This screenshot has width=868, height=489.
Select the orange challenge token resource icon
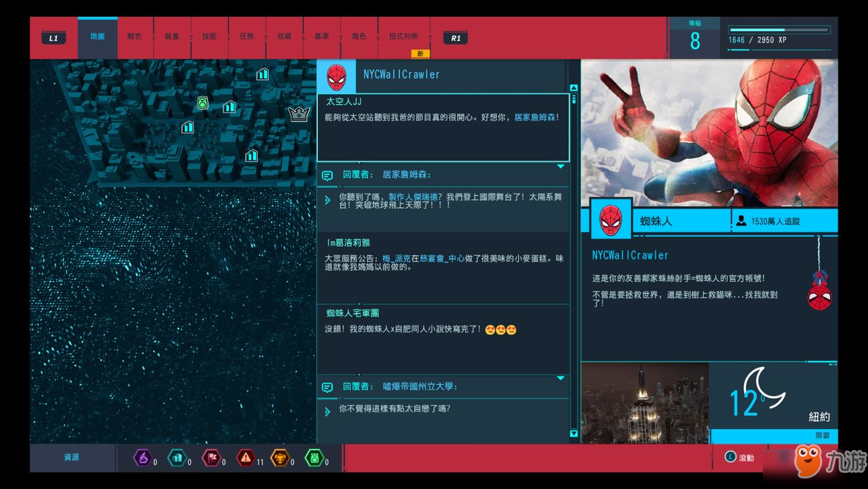pos(280,457)
